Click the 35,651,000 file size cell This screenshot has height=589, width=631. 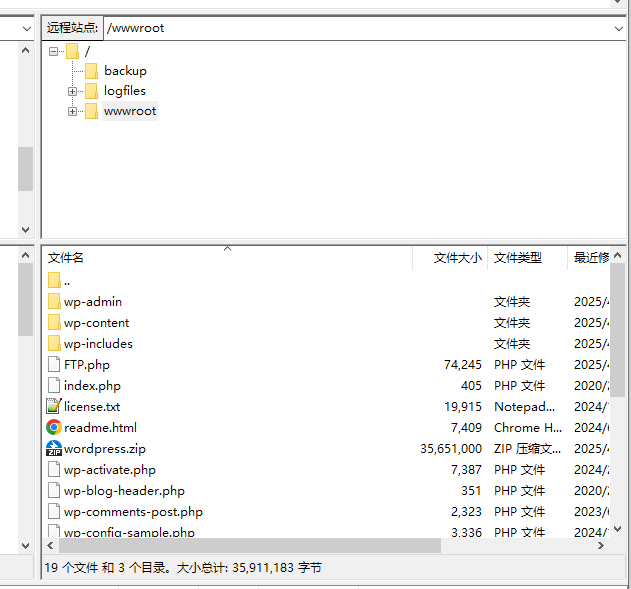451,448
